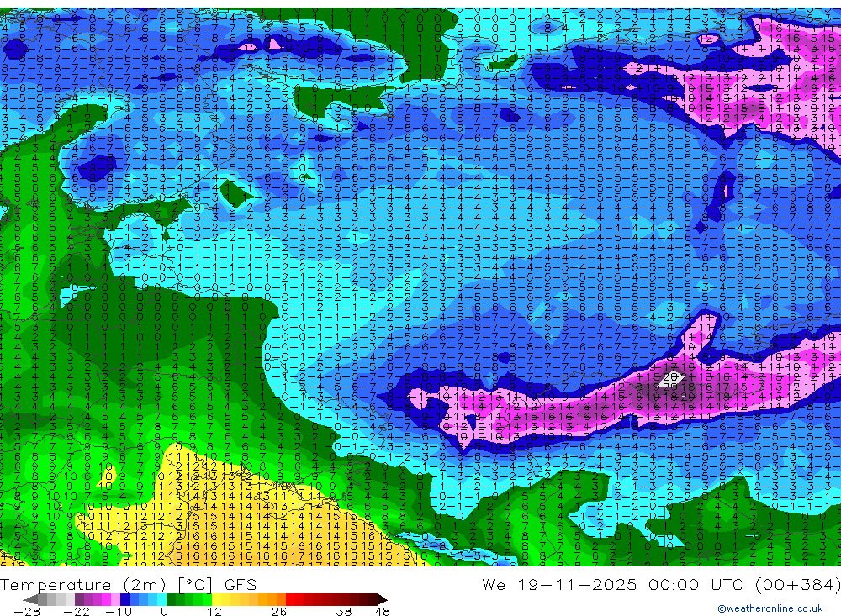Click the dark purple legend swatch at -22

click(79, 600)
